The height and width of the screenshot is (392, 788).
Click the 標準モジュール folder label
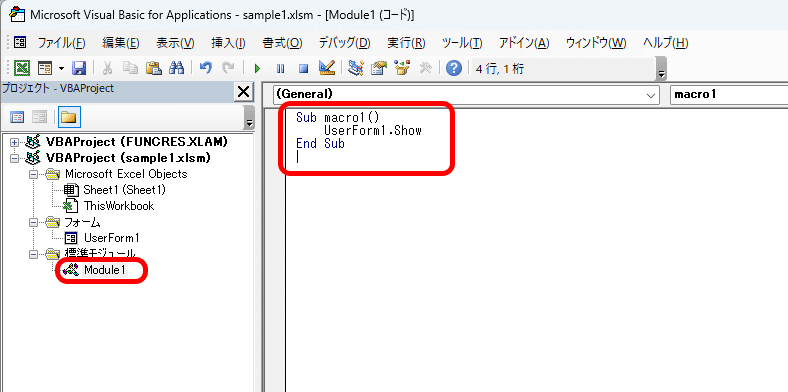[x=100, y=254]
